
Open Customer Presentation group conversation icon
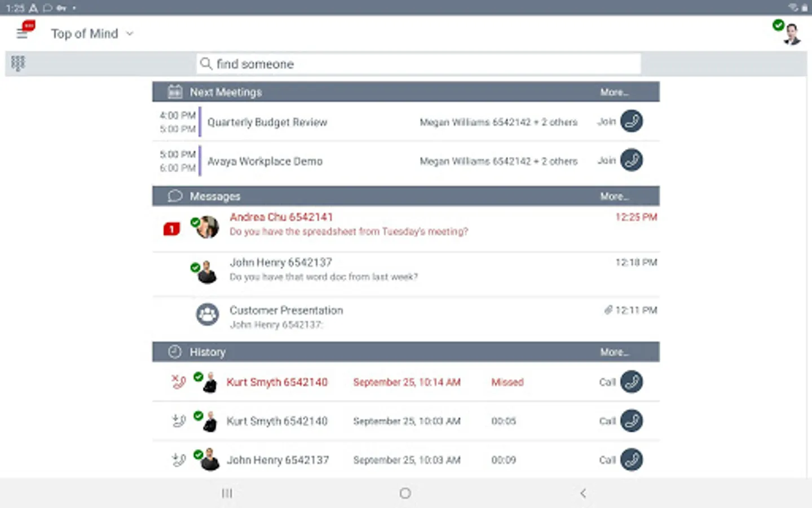click(x=207, y=314)
